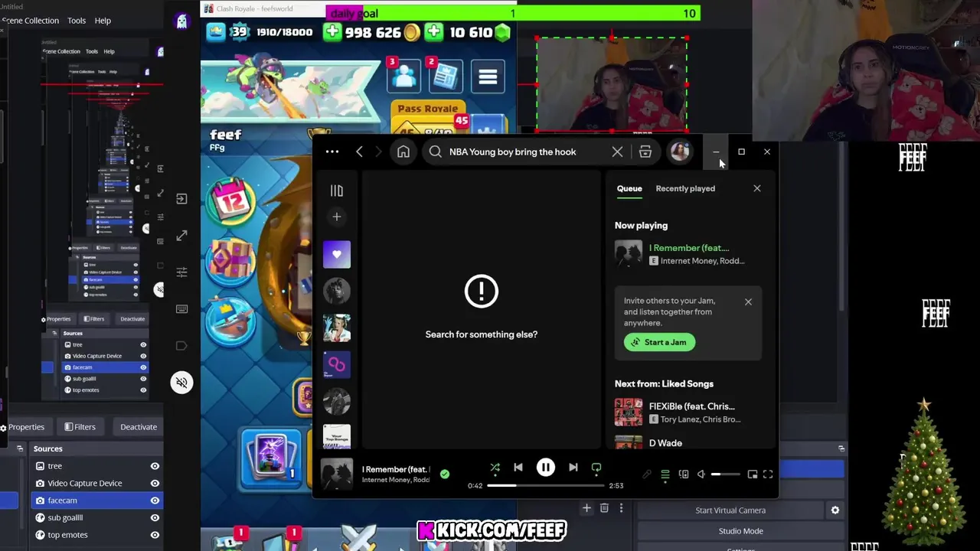Open the OBS vertical three-dot options
980x551 pixels.
pos(621,508)
